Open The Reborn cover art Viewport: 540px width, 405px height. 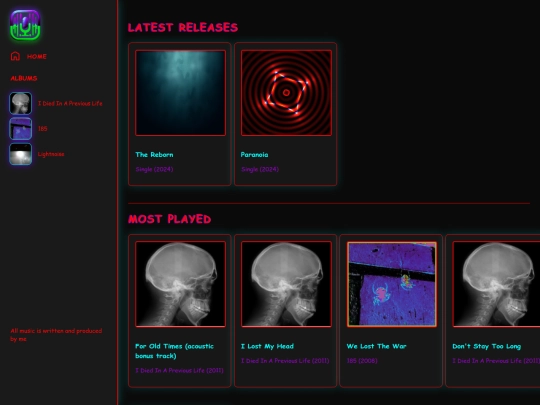click(x=180, y=93)
